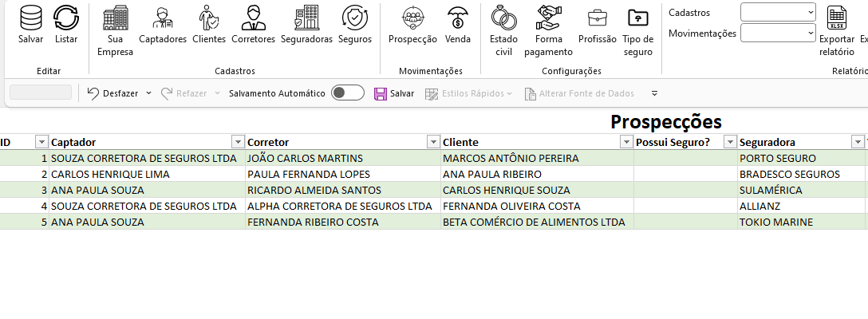This screenshot has width=868, height=319.
Task: Select cell ALLIANZ
Action: click(x=801, y=207)
